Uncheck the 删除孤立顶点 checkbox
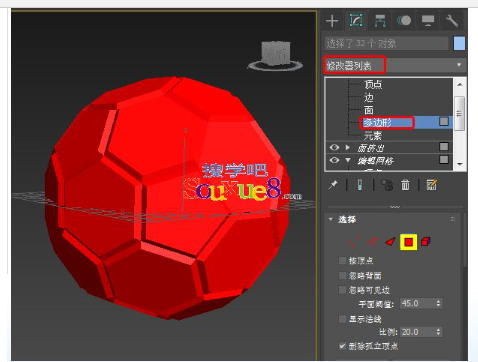Image resolution: width=478 pixels, height=362 pixels. click(342, 346)
